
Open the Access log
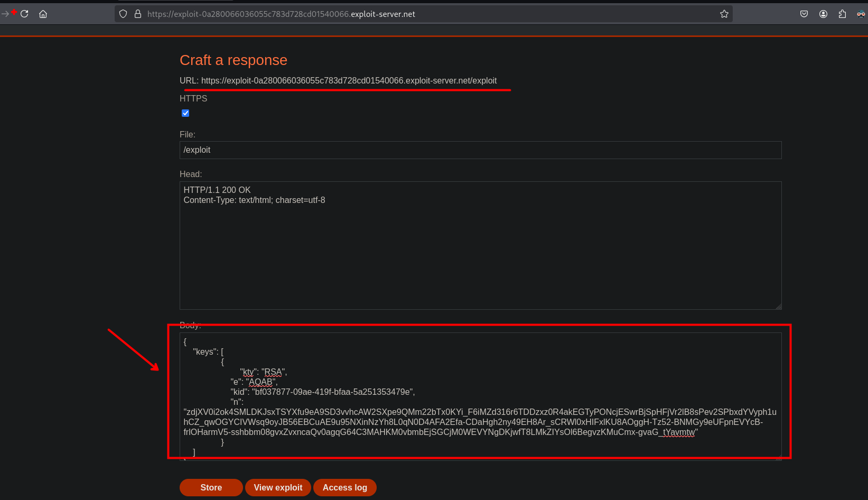344,487
